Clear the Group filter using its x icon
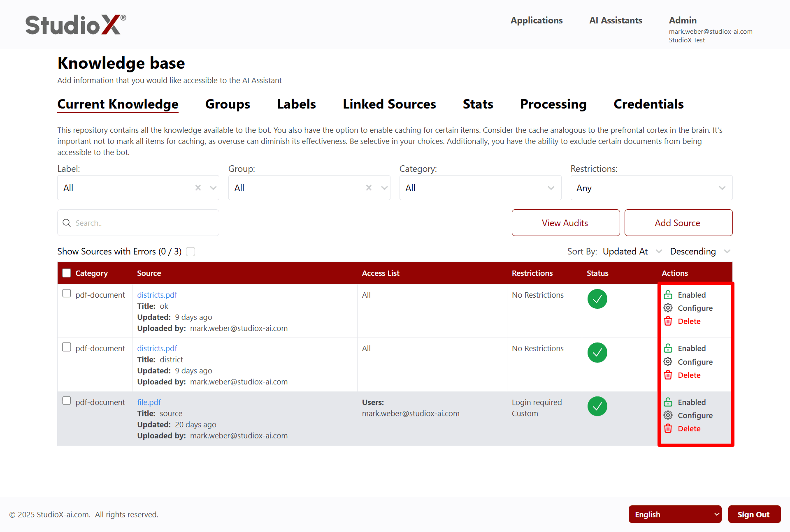Viewport: 790px width, 532px height. 368,187
